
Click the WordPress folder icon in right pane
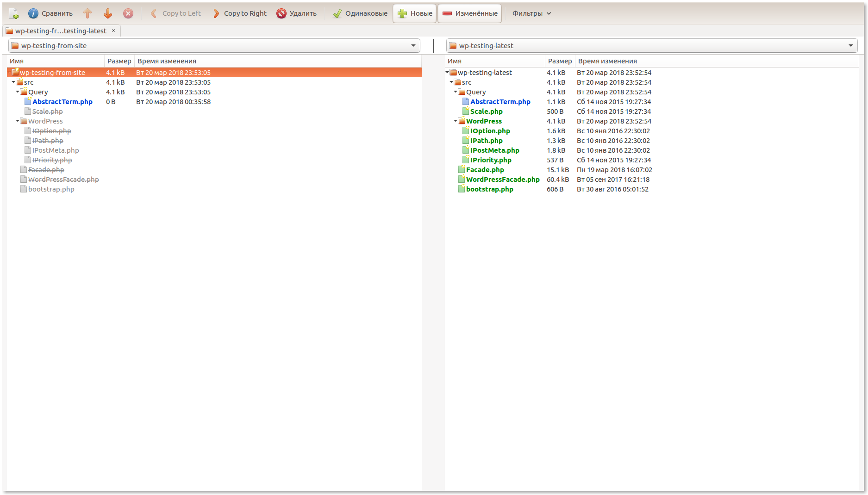[462, 121]
